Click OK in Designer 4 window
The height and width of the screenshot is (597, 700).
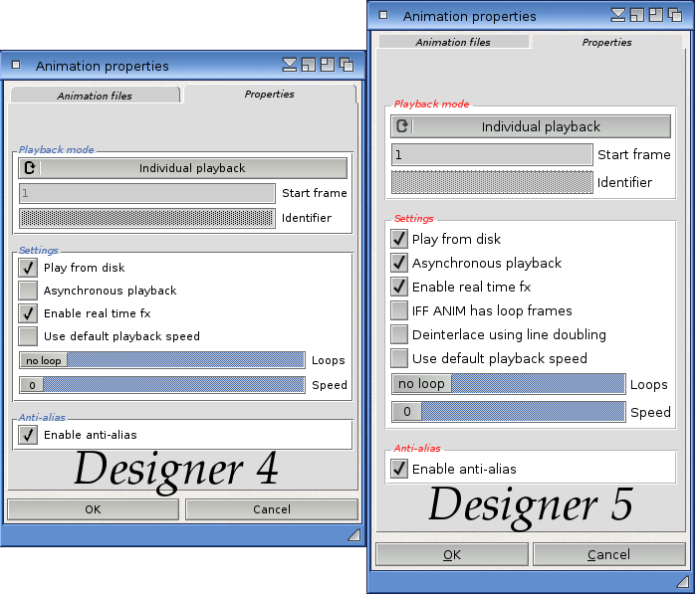tap(94, 509)
